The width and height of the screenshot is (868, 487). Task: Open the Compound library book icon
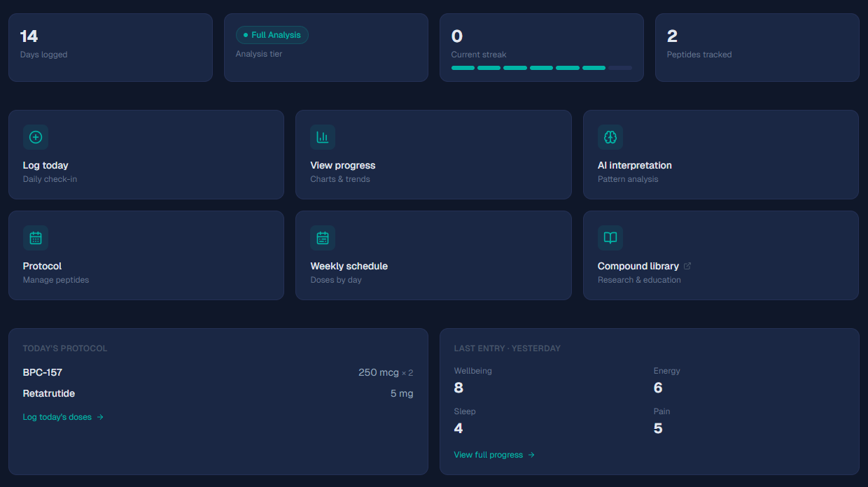610,238
